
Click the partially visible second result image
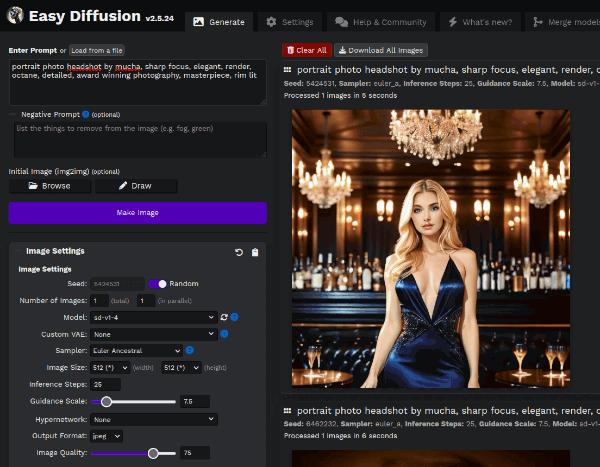coord(431,459)
